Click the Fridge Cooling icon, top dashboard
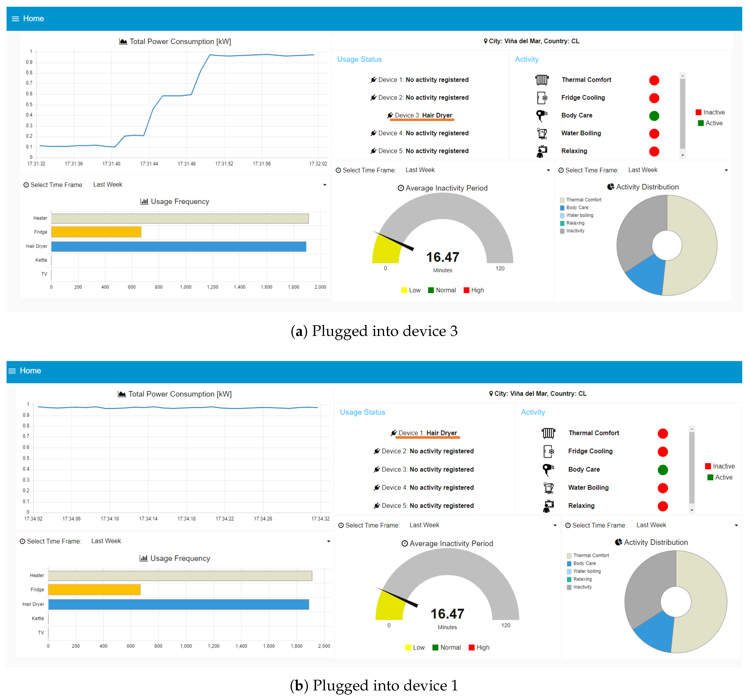The height and width of the screenshot is (700, 750). [542, 98]
